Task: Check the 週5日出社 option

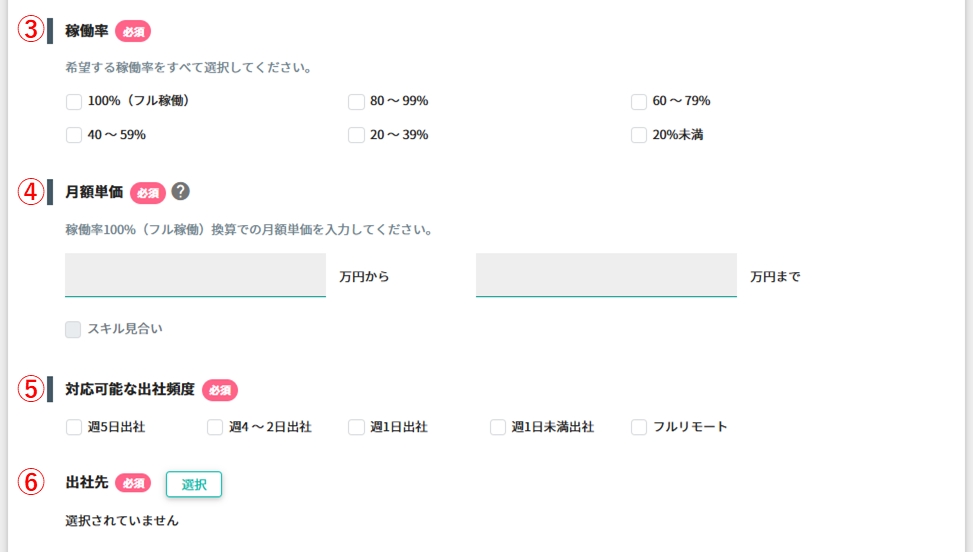Action: tap(74, 427)
